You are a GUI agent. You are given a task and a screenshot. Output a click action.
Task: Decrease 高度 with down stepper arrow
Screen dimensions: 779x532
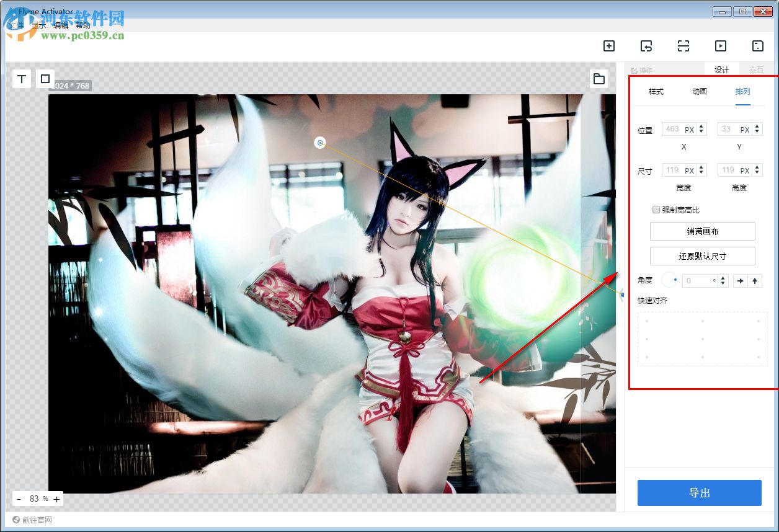tap(757, 172)
